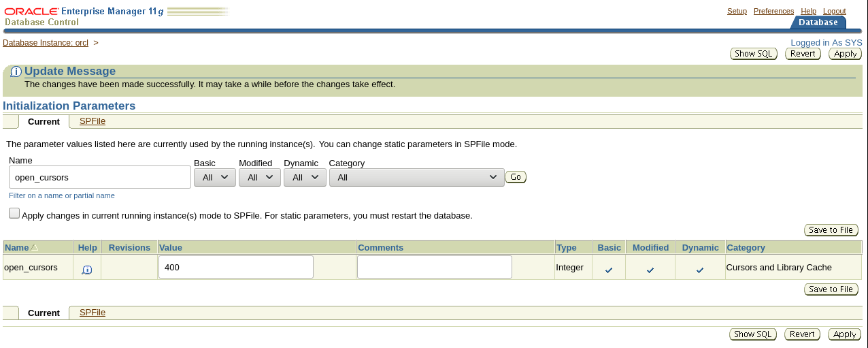Click the Logged in As SYS text
Viewport: 868px width, 348px height.
pos(826,42)
